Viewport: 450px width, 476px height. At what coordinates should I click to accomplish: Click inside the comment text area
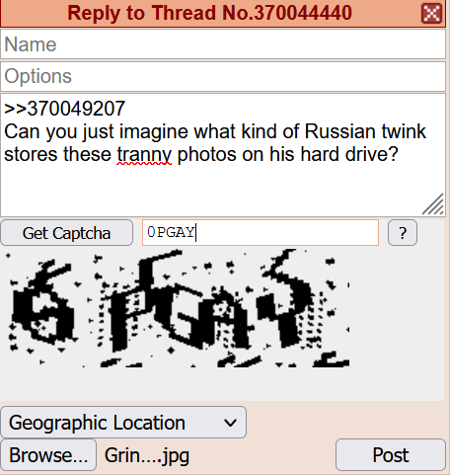(x=223, y=155)
